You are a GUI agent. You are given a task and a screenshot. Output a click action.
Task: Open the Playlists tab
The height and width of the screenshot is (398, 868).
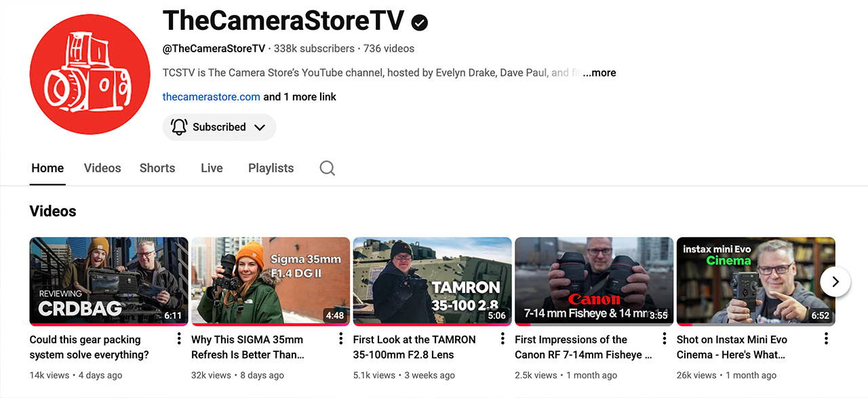(x=271, y=168)
